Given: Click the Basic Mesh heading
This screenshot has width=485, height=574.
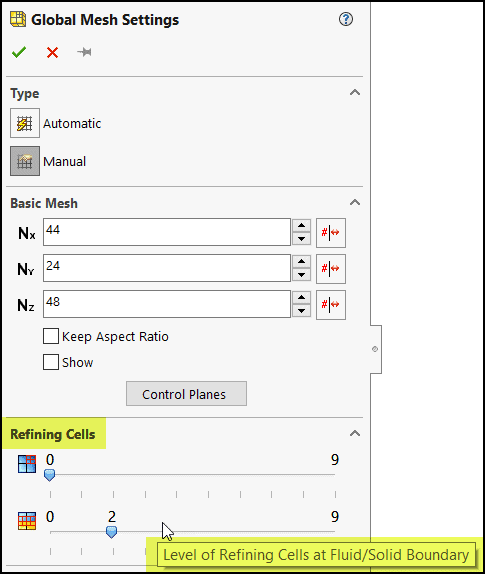Looking at the screenshot, I should (44, 203).
